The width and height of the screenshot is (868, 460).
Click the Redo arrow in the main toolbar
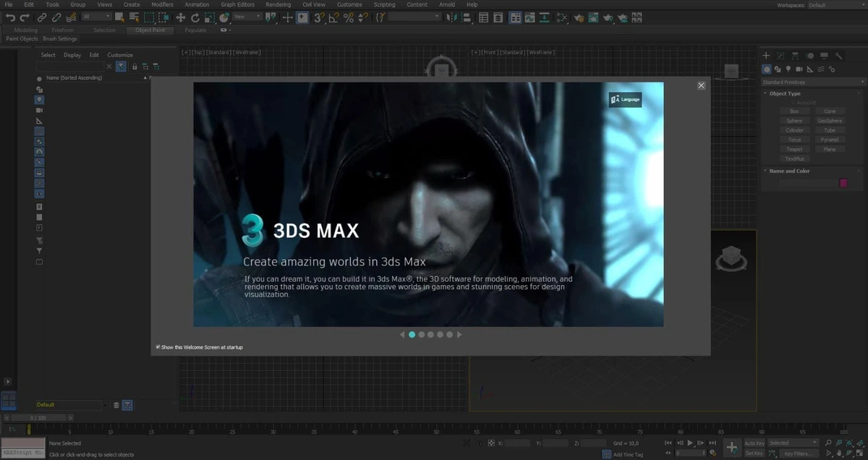(x=25, y=17)
